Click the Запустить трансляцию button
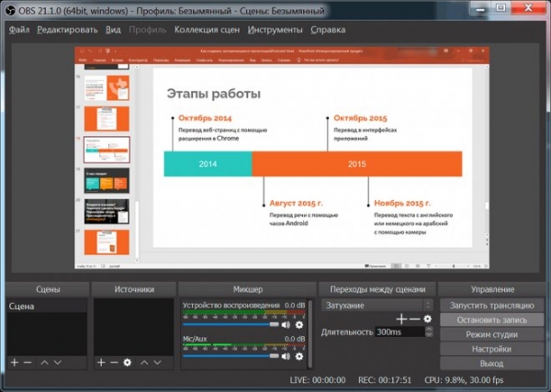The width and height of the screenshot is (551, 392). click(491, 305)
